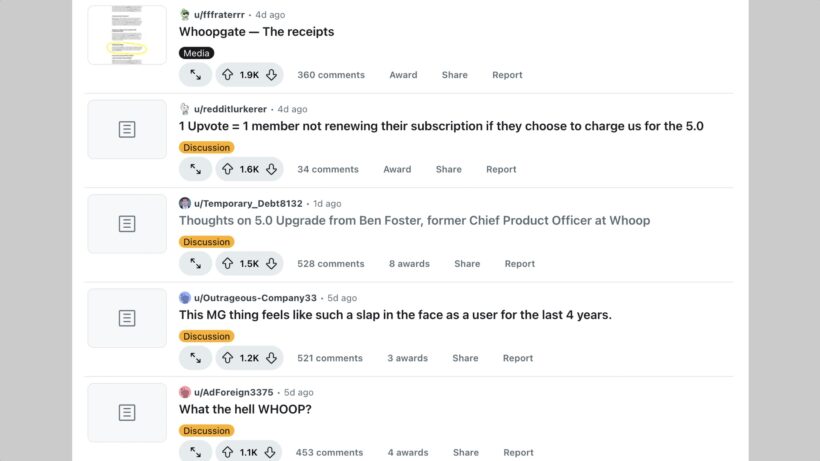View 8 awards on Ben Foster post

pyautogui.click(x=409, y=264)
